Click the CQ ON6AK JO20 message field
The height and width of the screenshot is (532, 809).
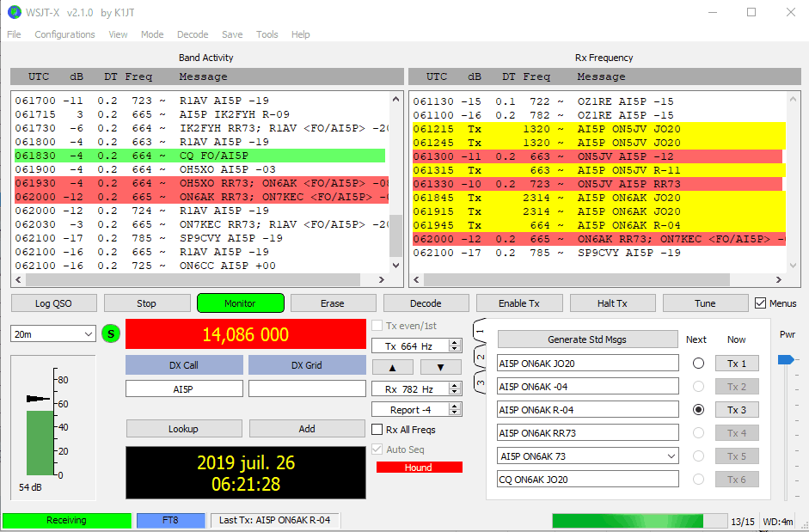(588, 480)
